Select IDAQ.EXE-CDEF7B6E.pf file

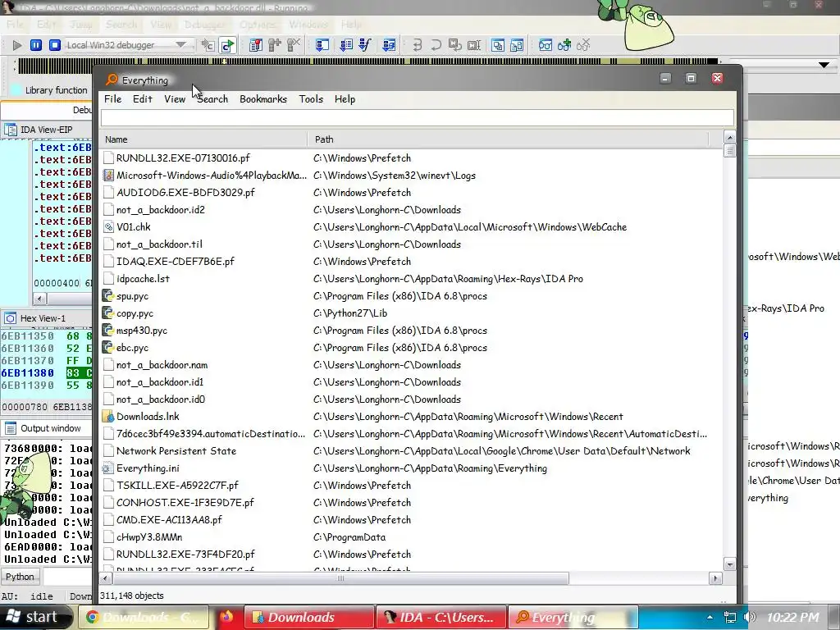point(176,262)
